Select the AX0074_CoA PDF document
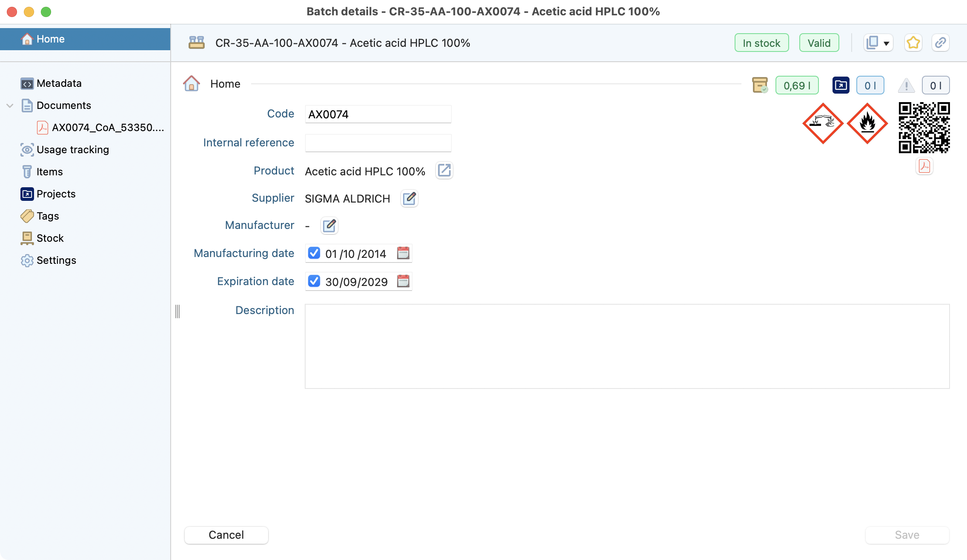 pyautogui.click(x=107, y=128)
